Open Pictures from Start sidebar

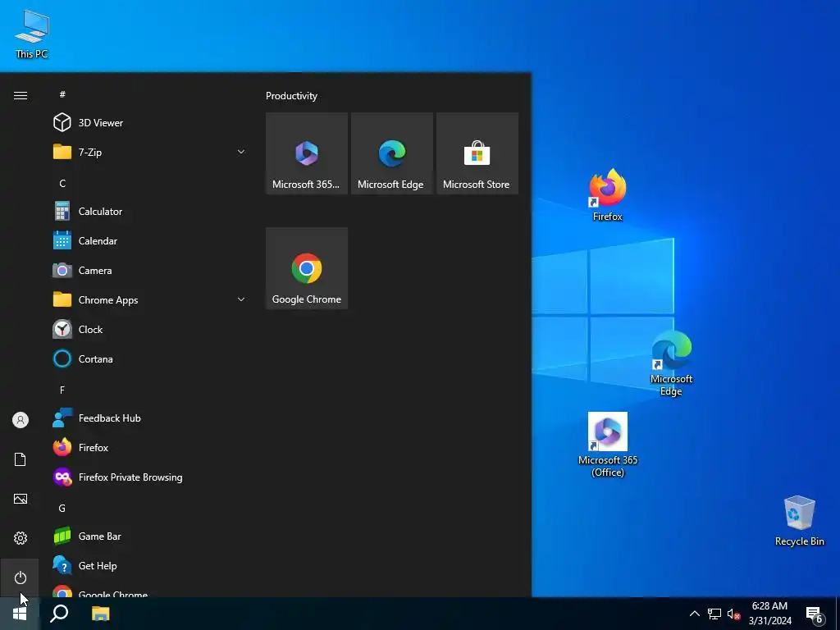point(21,499)
